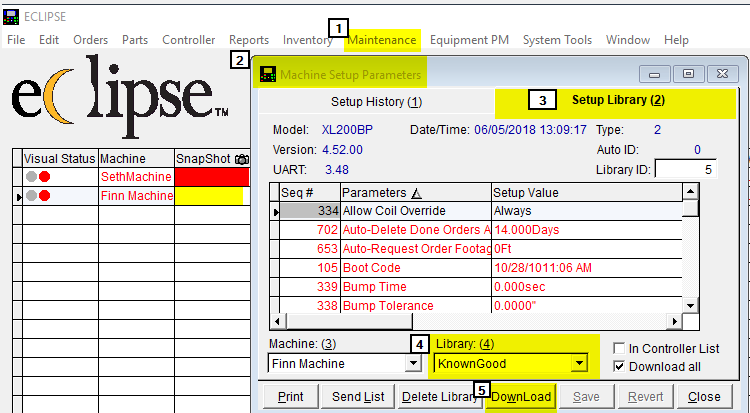Open the Help menu
750x413 pixels.
pos(676,40)
